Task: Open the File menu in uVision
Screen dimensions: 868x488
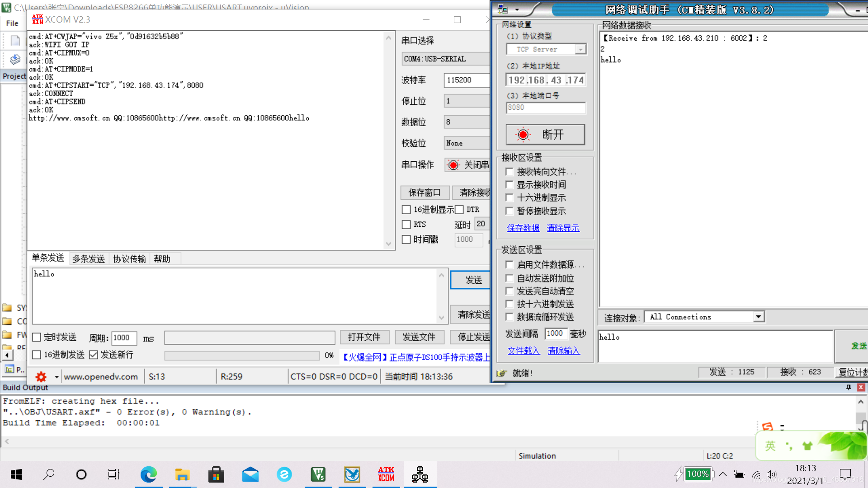Action: coord(12,23)
